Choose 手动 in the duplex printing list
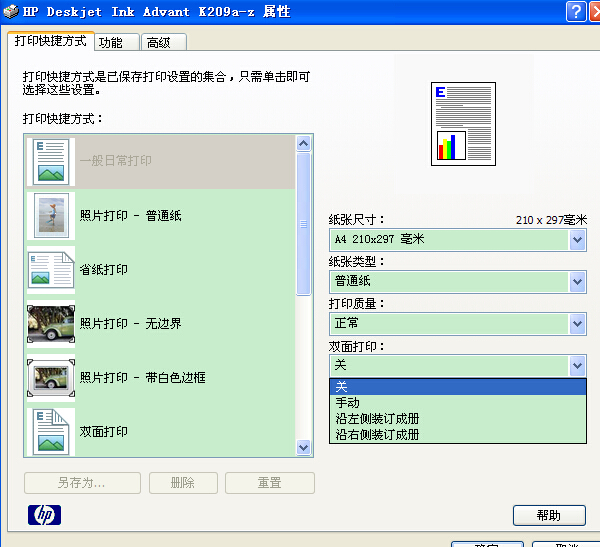This screenshot has width=600, height=547. (x=347, y=403)
